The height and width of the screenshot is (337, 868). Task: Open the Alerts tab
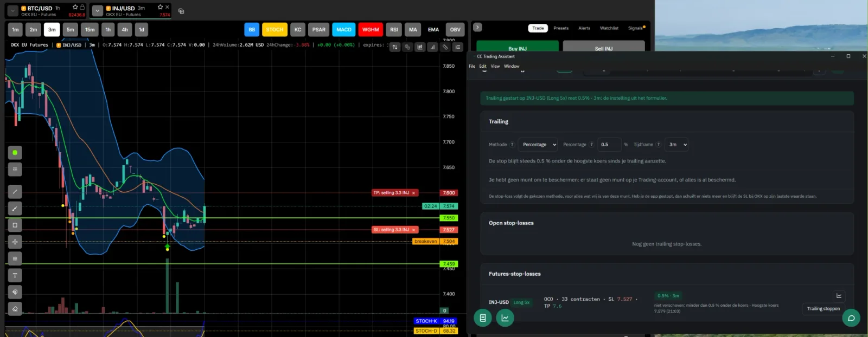(x=584, y=28)
